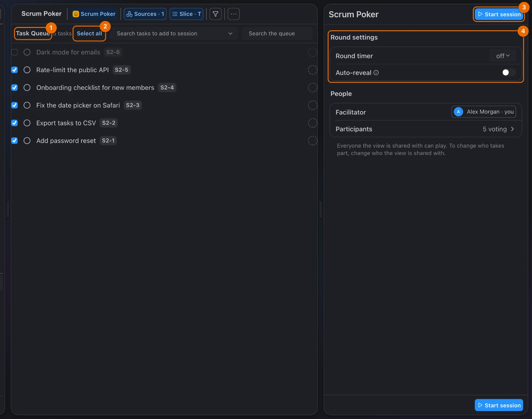Uncheck Onboarding checklist for new members checkbox
Viewport: 532px width, 419px height.
pyautogui.click(x=14, y=87)
